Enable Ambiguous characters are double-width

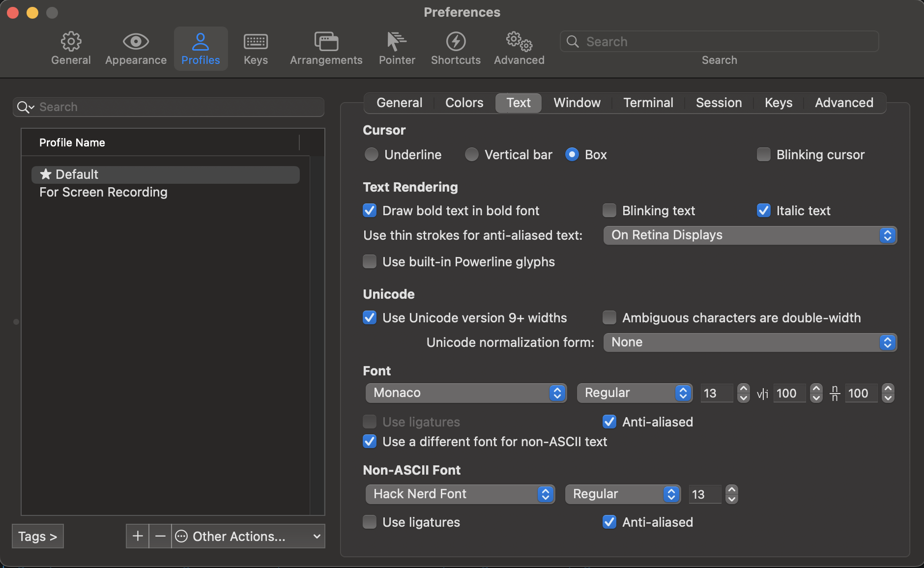click(x=609, y=317)
